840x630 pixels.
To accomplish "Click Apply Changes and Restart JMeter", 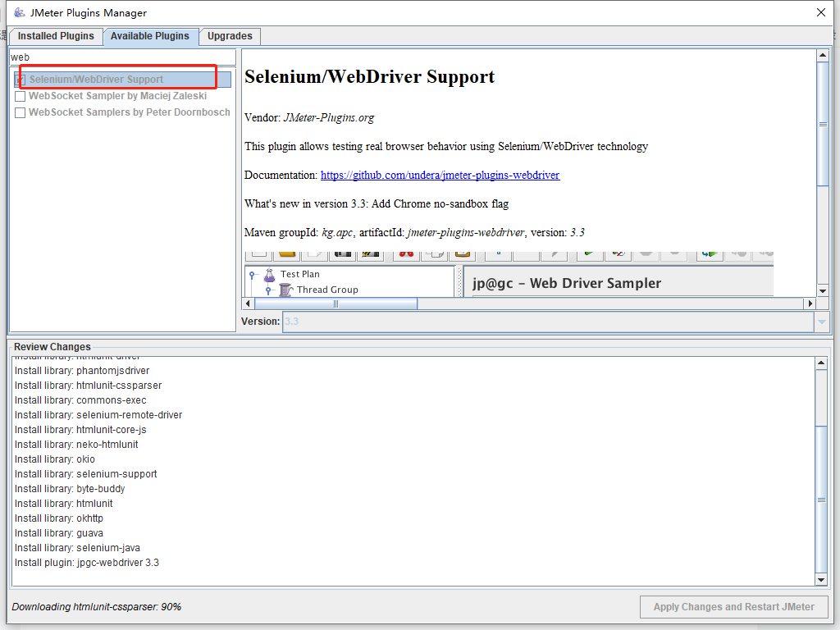I will [x=733, y=607].
